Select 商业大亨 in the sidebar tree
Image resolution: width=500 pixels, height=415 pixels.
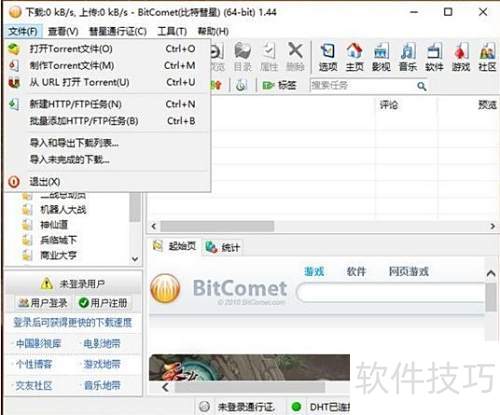coord(59,255)
